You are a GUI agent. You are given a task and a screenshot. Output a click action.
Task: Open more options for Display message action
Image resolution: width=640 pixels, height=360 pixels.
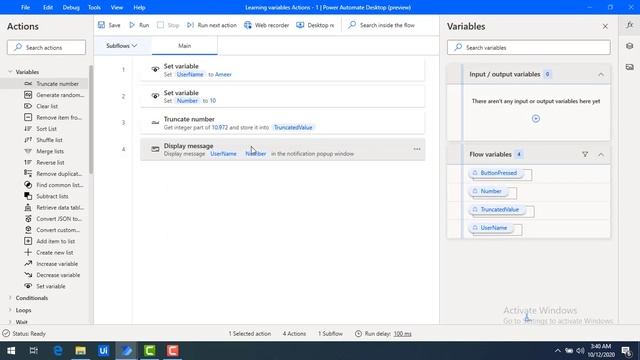(x=417, y=149)
